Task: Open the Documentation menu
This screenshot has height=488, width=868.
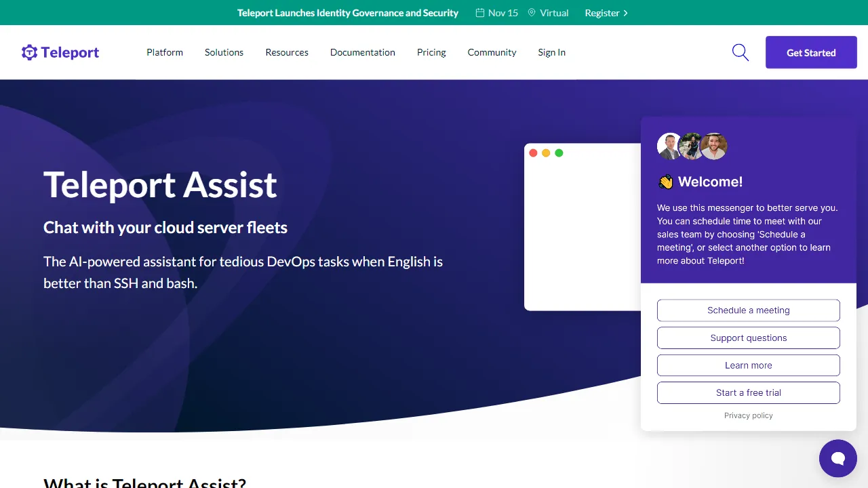Action: point(363,52)
